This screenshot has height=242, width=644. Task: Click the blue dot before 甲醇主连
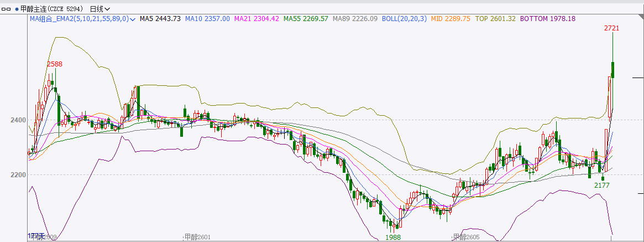point(17,9)
